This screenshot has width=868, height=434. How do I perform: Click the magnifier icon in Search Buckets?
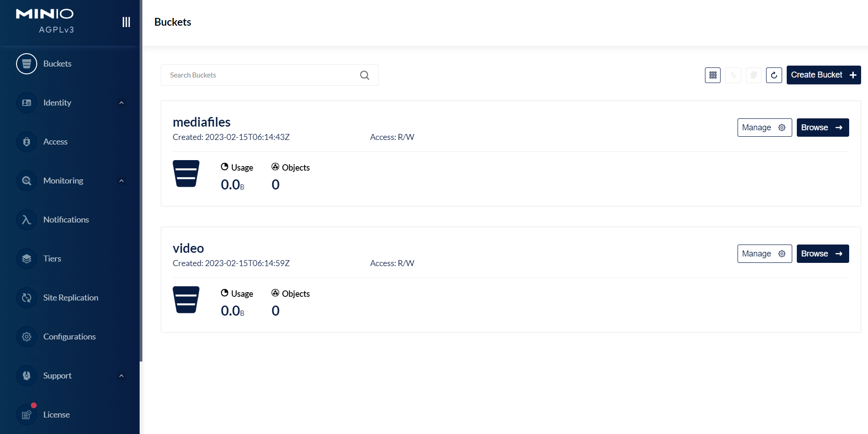365,75
